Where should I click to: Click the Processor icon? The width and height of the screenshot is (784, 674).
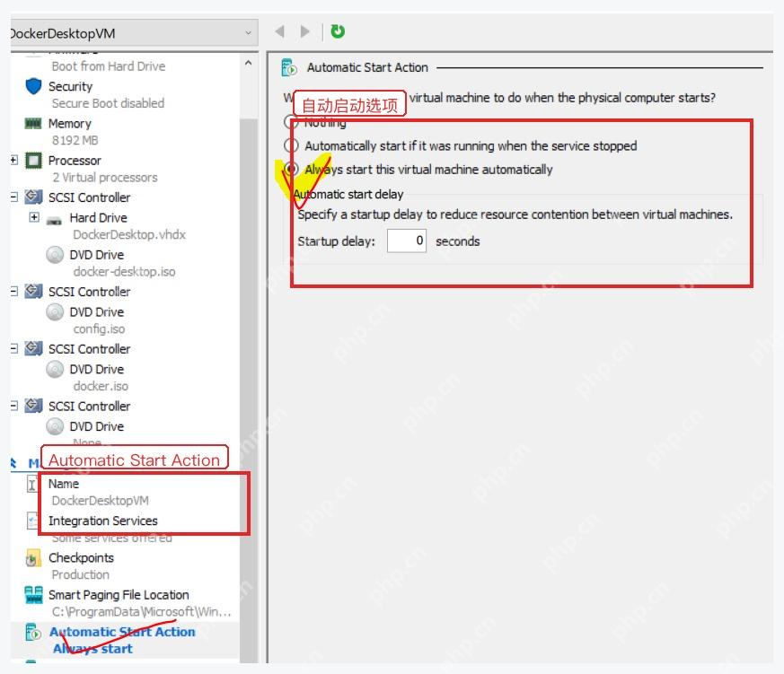(x=33, y=161)
